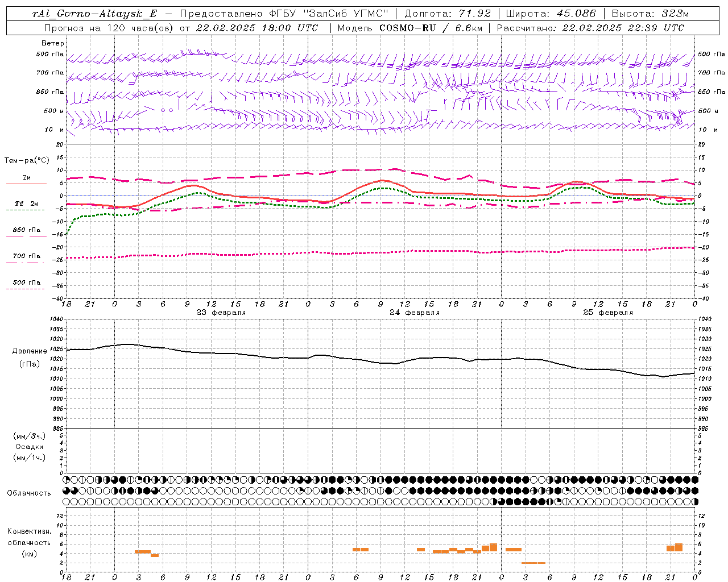Viewport: 728px width, 582px height.
Task: Click the station title rAl_Gorno-Altaysk_E
Action: click(x=94, y=14)
